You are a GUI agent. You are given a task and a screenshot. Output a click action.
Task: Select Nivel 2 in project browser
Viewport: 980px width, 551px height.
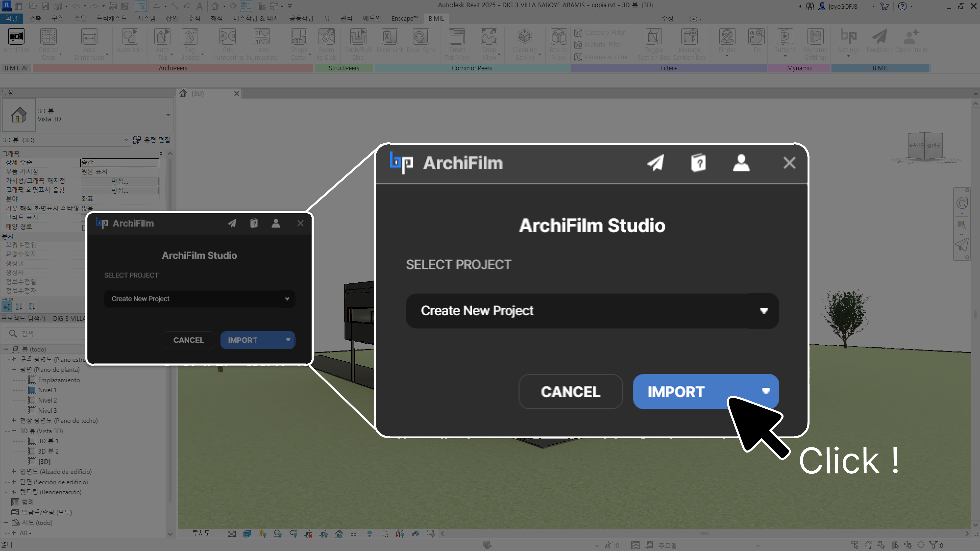tap(47, 400)
